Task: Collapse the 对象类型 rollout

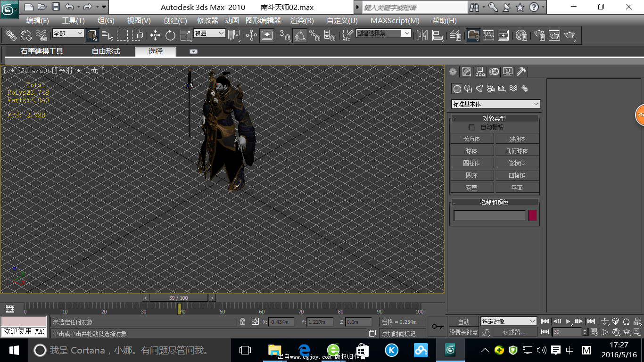Action: 494,118
